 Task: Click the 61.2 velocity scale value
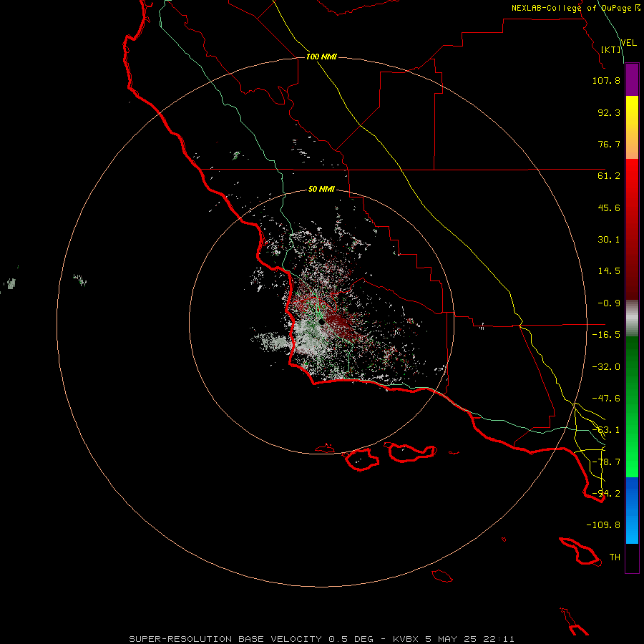[609, 176]
